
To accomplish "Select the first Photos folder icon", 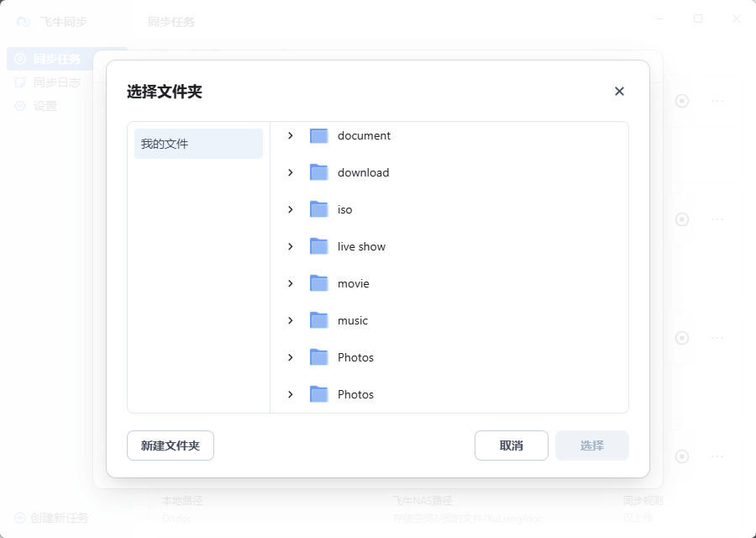I will click(318, 357).
